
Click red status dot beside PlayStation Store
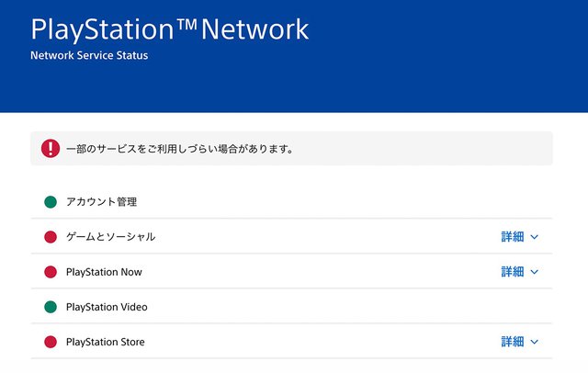51,342
